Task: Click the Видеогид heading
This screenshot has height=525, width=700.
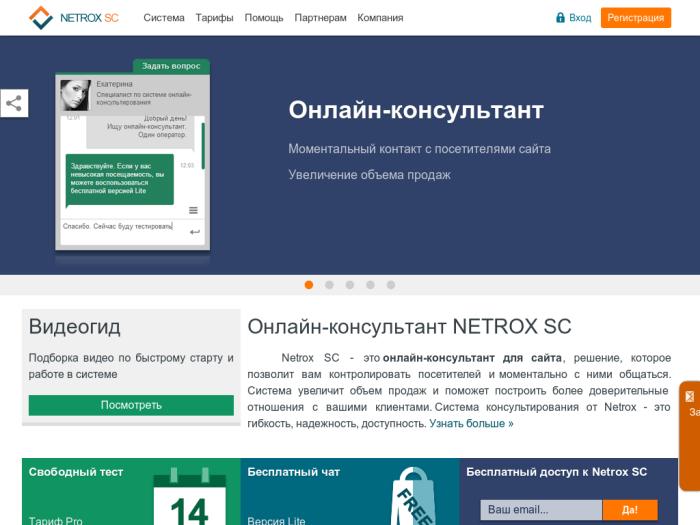Action: click(75, 327)
